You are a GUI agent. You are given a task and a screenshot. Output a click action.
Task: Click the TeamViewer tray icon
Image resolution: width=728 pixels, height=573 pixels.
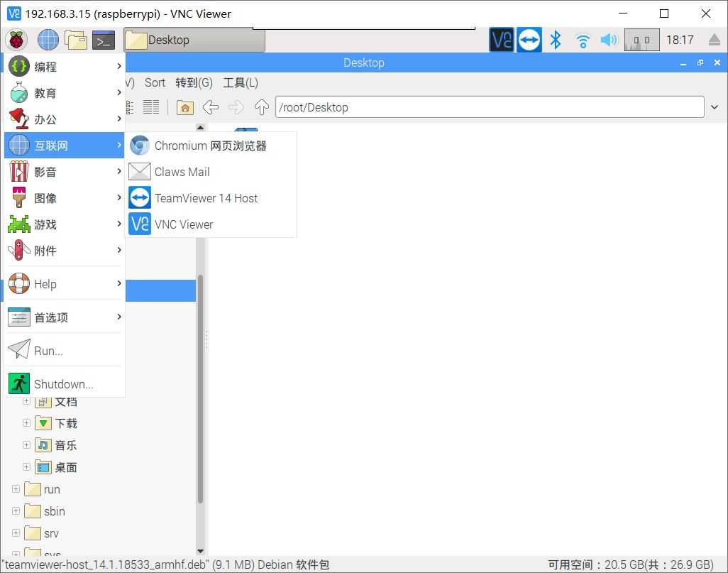(529, 40)
